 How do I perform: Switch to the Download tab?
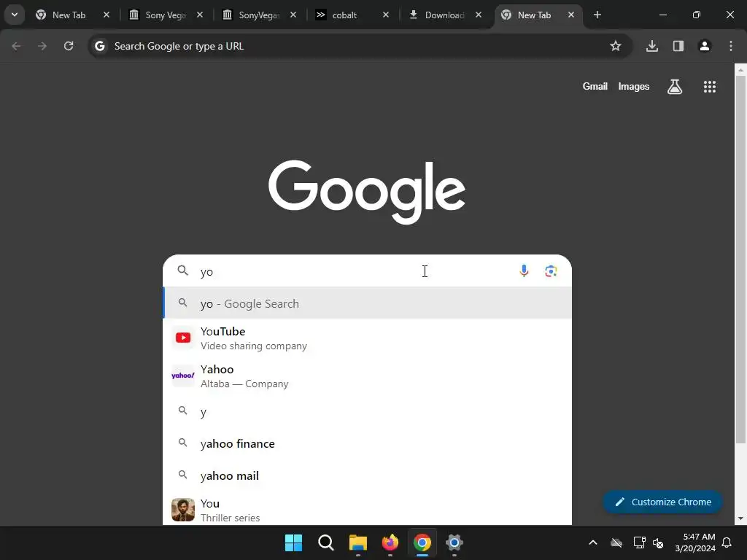[446, 15]
